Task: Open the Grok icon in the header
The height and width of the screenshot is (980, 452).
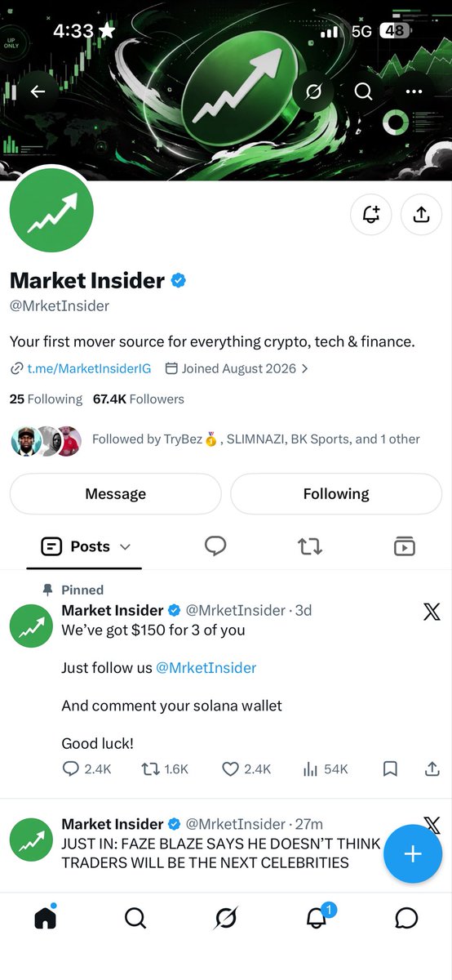Action: (x=312, y=91)
